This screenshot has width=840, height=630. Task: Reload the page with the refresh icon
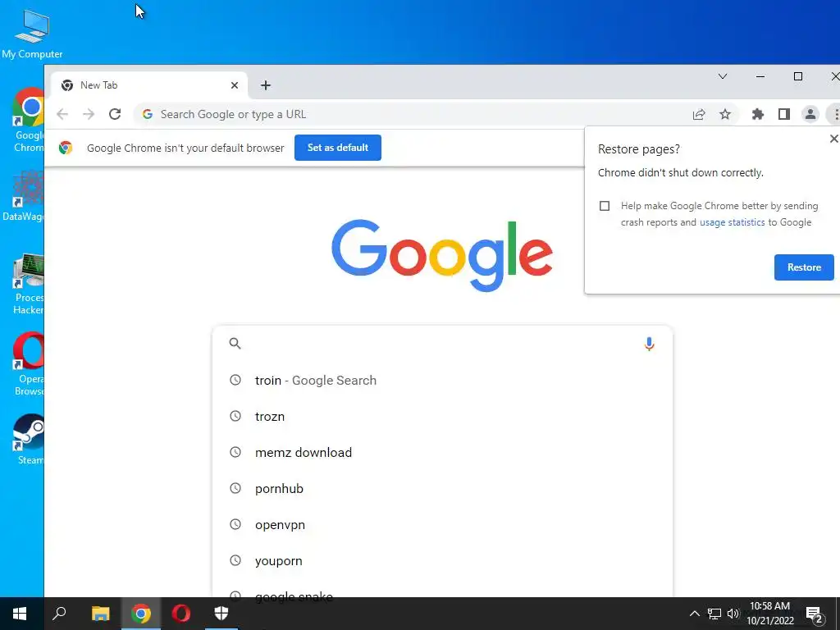click(x=115, y=114)
